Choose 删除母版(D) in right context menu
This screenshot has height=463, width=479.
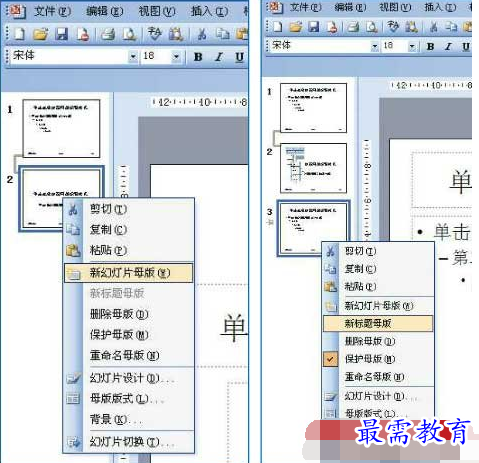pos(378,341)
